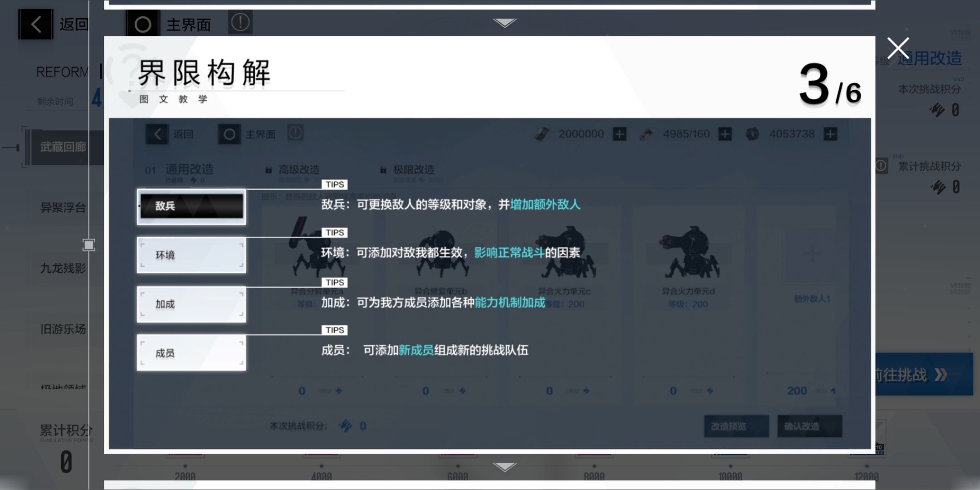The width and height of the screenshot is (980, 490).
Task: Open the 旧游乐场 stage in sidebar
Action: (x=64, y=329)
